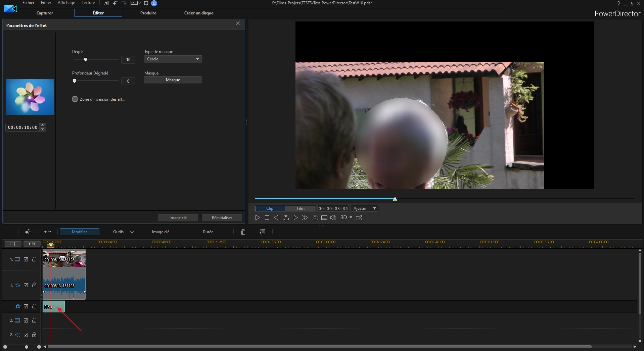Enable Zone d'inversion des effets checkbox
Screen dimensions: 644x351
(x=75, y=99)
